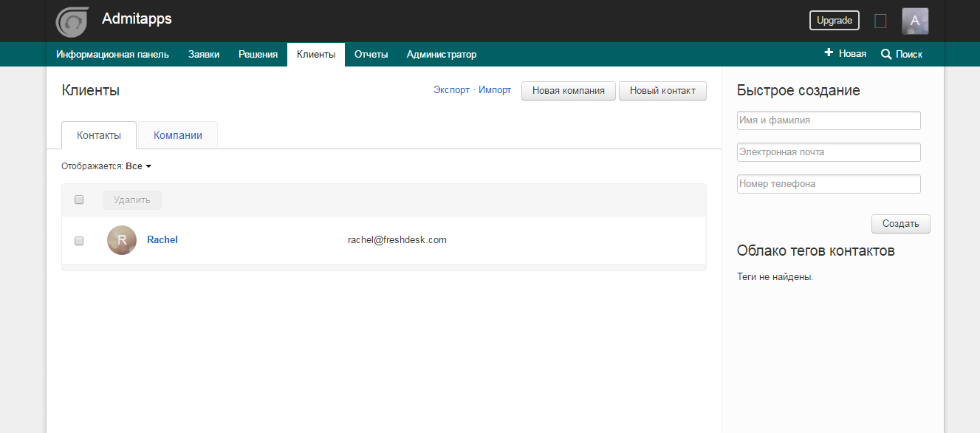This screenshot has height=433, width=980.
Task: Go to the Отчеты section
Action: [x=371, y=54]
